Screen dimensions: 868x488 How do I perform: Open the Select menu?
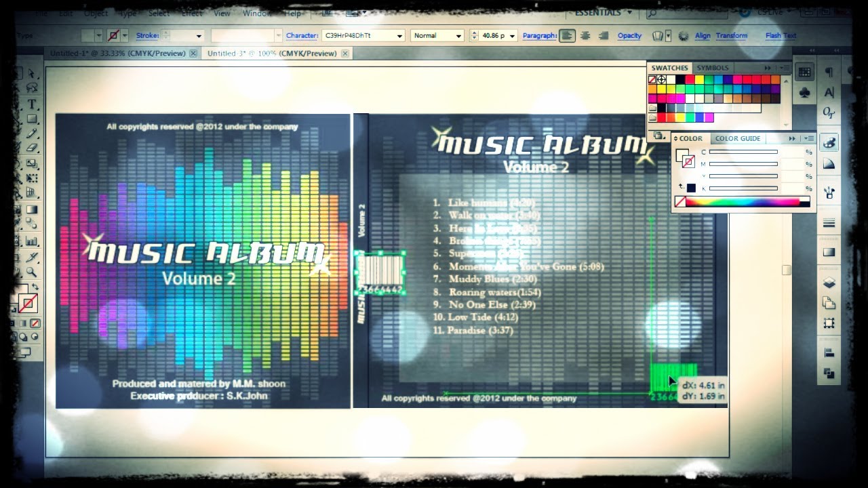(159, 13)
